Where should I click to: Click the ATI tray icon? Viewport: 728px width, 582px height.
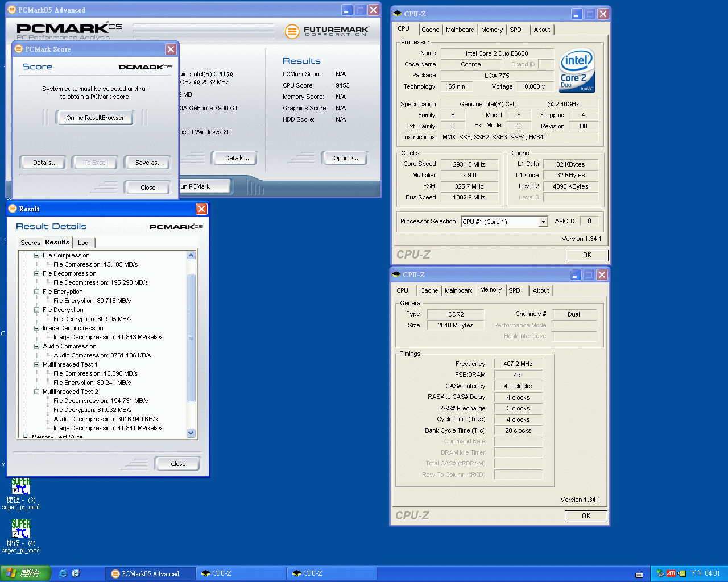[x=671, y=573]
